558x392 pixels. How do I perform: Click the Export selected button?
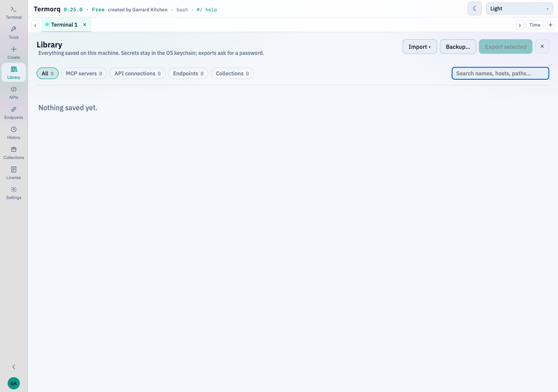tap(506, 47)
